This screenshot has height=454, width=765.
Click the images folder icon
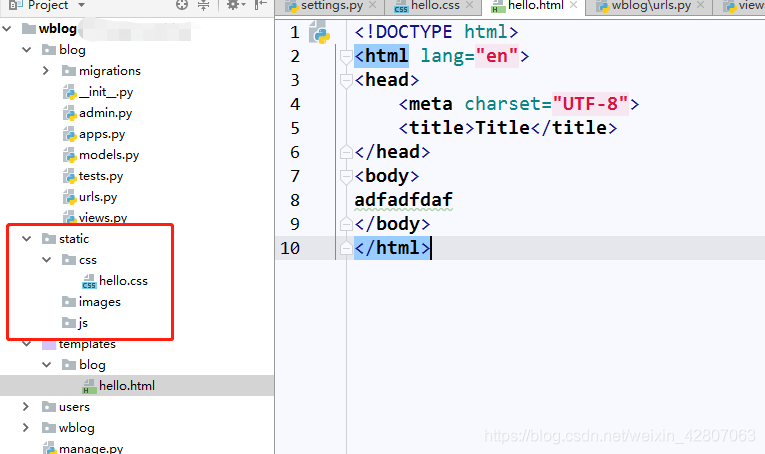(x=69, y=301)
